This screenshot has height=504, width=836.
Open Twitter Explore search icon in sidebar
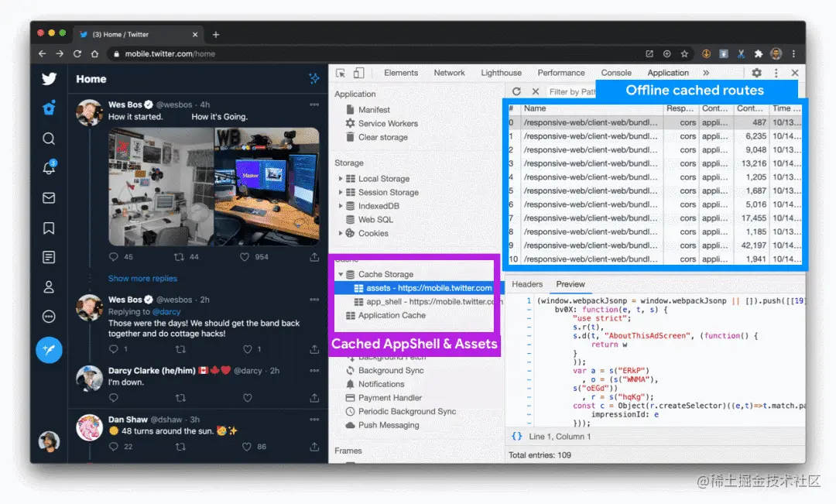[x=49, y=139]
